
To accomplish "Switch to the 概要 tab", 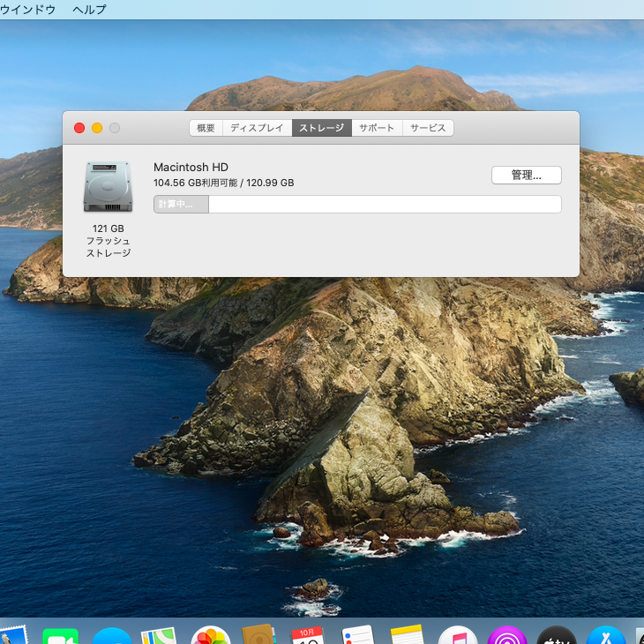I will coord(206,128).
